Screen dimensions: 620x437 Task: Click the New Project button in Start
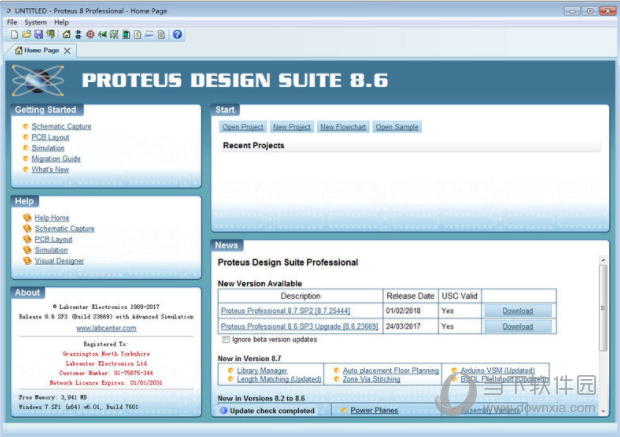[x=292, y=127]
